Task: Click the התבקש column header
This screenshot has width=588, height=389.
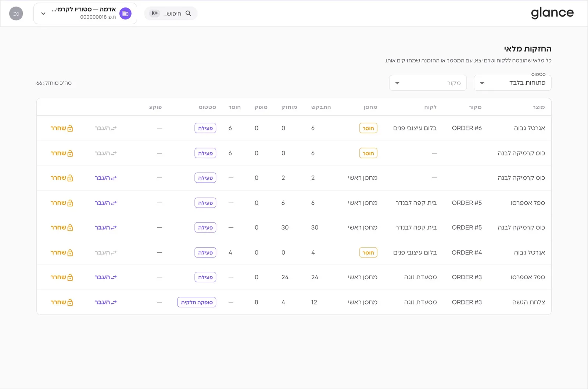Action: pos(321,107)
